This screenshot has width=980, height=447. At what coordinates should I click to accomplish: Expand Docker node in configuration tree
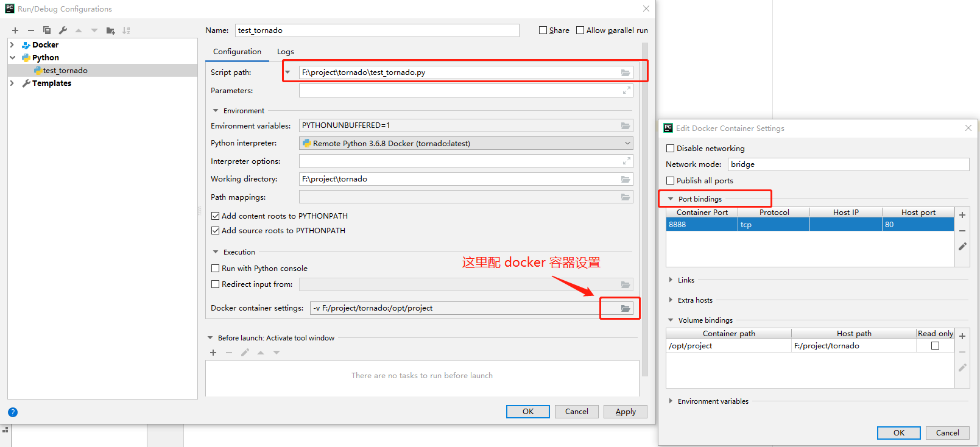[12, 45]
